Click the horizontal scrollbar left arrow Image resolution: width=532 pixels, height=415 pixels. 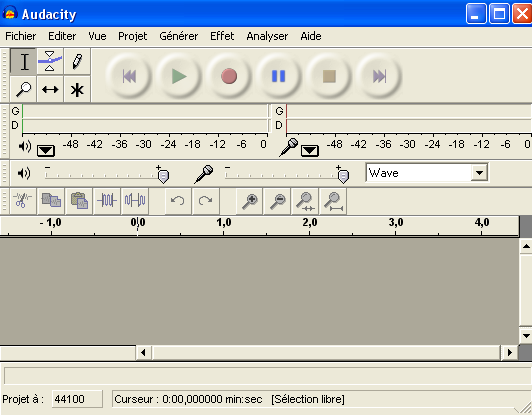[143, 353]
